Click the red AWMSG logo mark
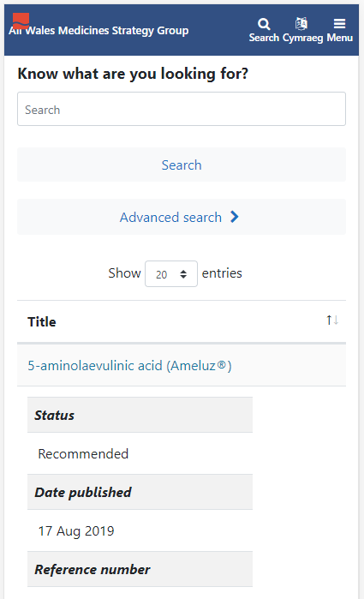The width and height of the screenshot is (364, 599). click(x=21, y=21)
